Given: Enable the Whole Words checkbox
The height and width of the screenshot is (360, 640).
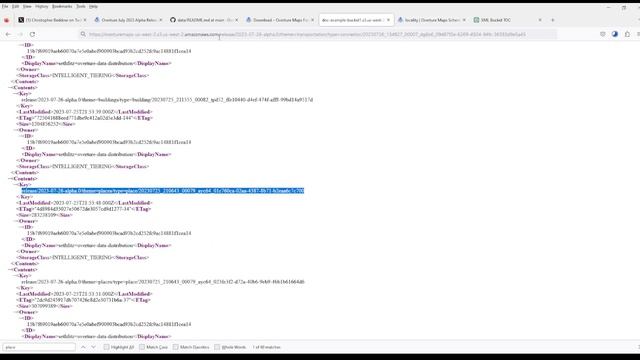Looking at the screenshot, I should [x=217, y=347].
